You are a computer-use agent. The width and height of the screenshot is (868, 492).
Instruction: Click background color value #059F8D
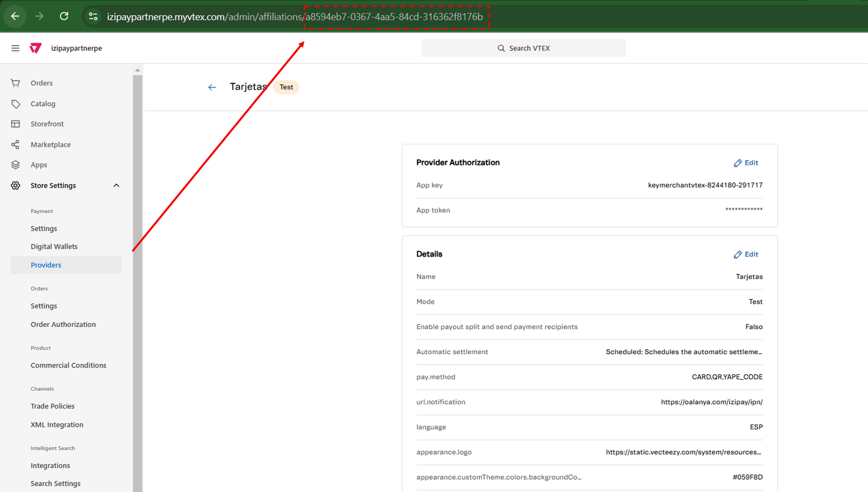pos(747,477)
